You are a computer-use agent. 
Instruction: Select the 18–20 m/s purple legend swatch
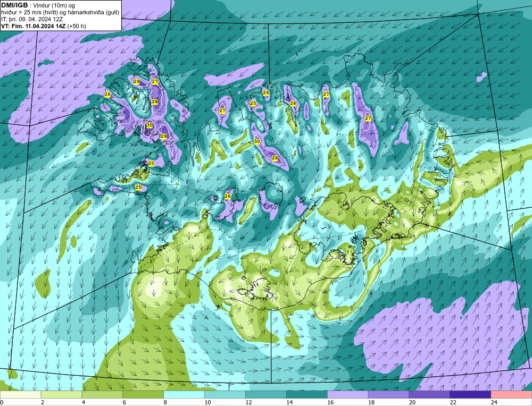388,394
